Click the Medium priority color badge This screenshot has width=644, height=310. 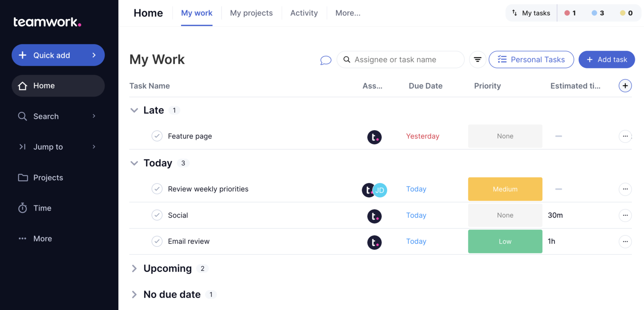[505, 189]
